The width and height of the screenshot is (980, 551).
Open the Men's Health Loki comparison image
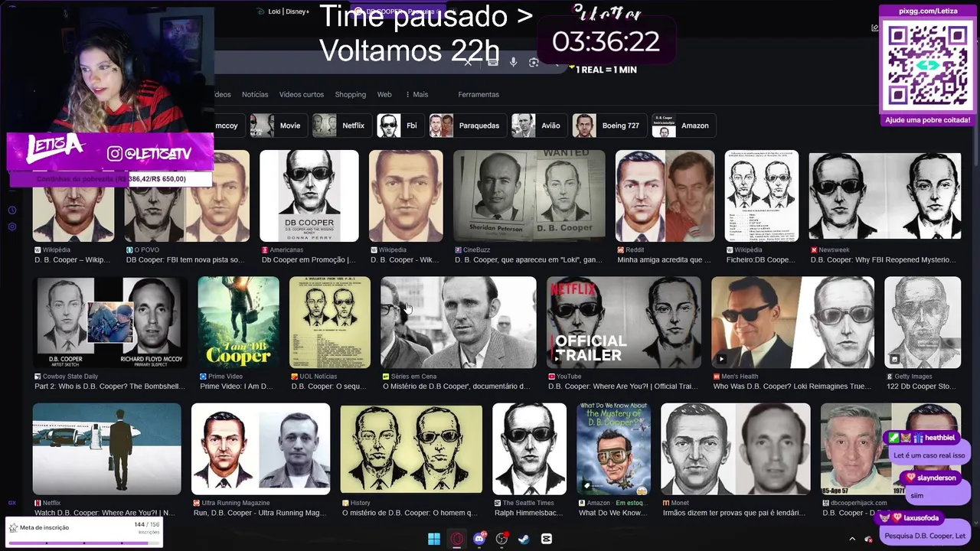[792, 322]
